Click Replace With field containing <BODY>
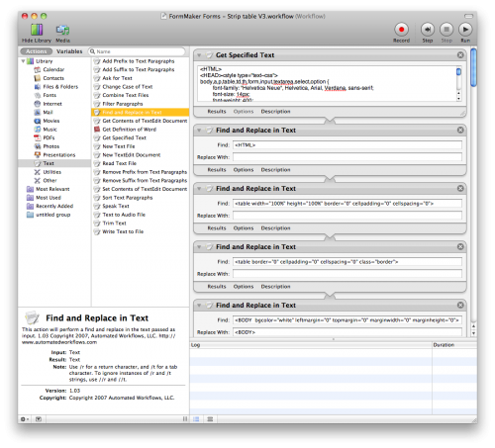 347,332
